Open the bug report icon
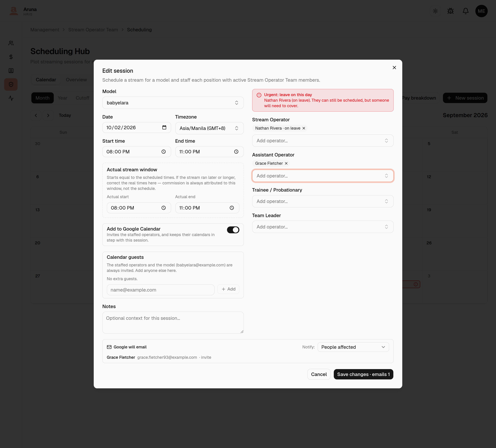The width and height of the screenshot is (496, 448). point(451,11)
